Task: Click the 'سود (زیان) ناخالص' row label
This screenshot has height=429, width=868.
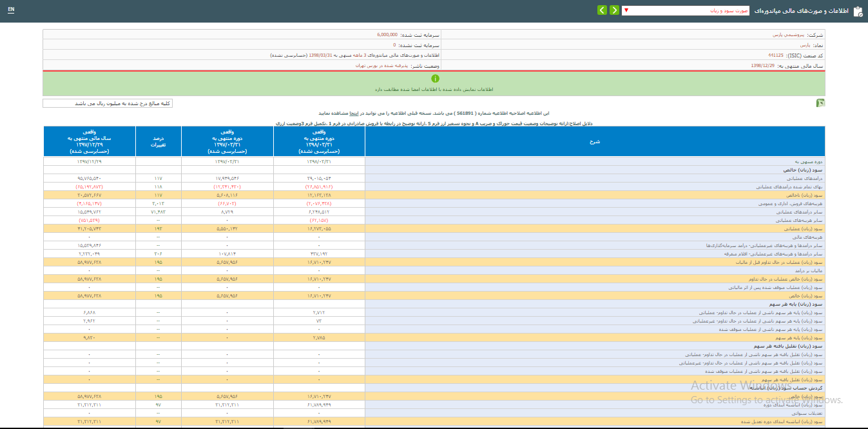Action: tap(804, 195)
